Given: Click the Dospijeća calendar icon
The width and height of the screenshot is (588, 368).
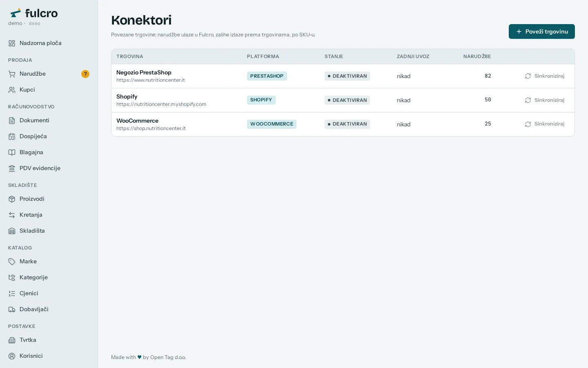Looking at the screenshot, I should pos(12,137).
